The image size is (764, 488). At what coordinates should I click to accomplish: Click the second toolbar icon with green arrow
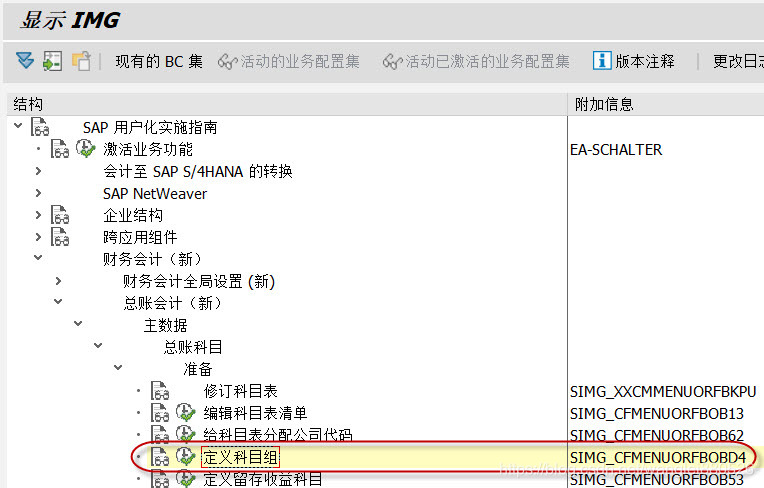click(52, 61)
